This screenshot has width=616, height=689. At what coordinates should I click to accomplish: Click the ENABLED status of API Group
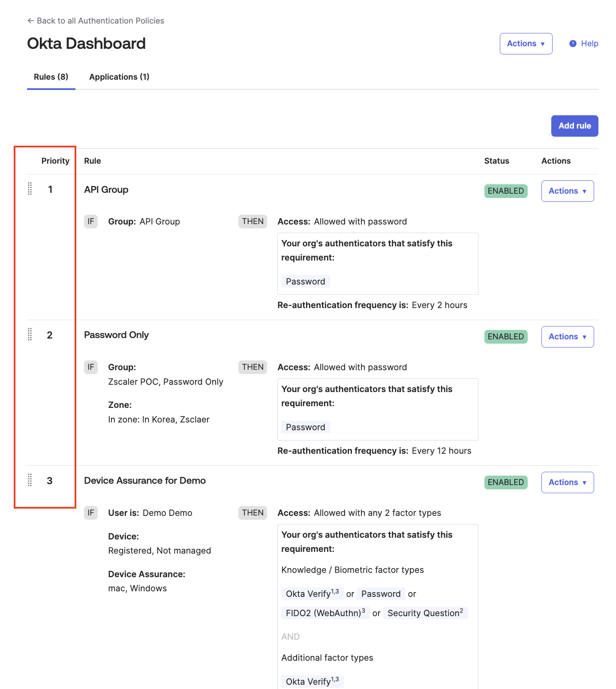click(x=505, y=191)
